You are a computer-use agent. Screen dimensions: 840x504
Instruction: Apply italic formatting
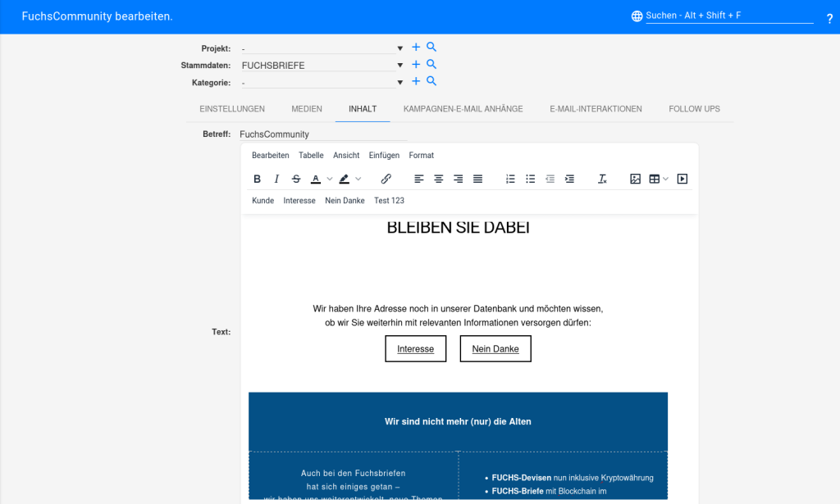[276, 179]
